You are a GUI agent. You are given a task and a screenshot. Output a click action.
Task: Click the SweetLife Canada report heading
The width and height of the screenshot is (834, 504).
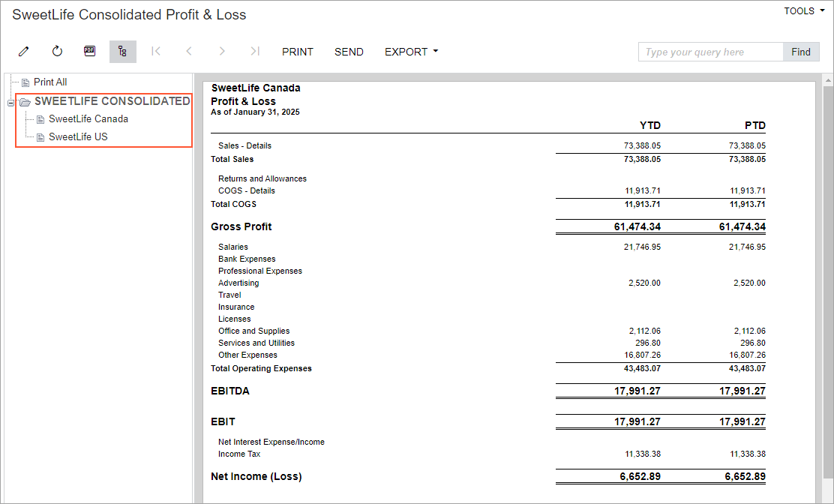tap(256, 88)
